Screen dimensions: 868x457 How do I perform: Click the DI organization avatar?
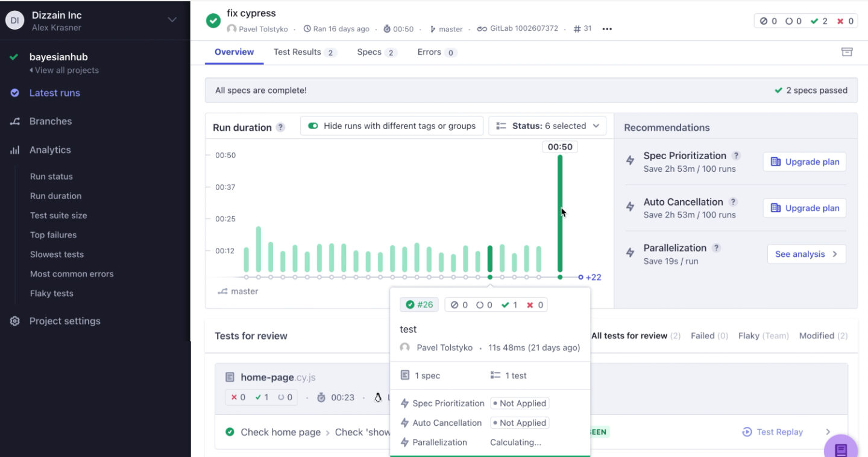14,20
